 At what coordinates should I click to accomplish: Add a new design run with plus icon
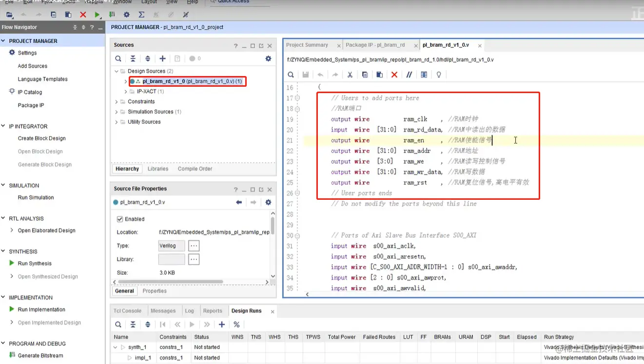[x=222, y=325]
